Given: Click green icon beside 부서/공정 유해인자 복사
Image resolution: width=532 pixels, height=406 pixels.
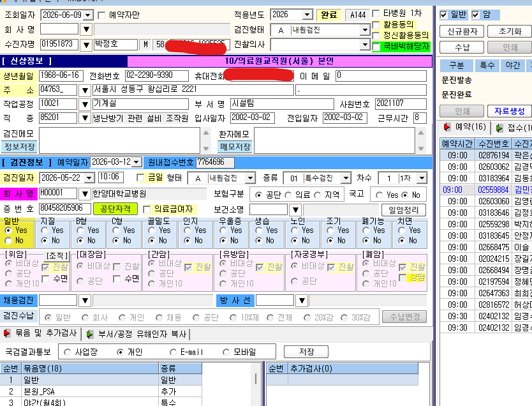Looking at the screenshot, I should click(89, 335).
